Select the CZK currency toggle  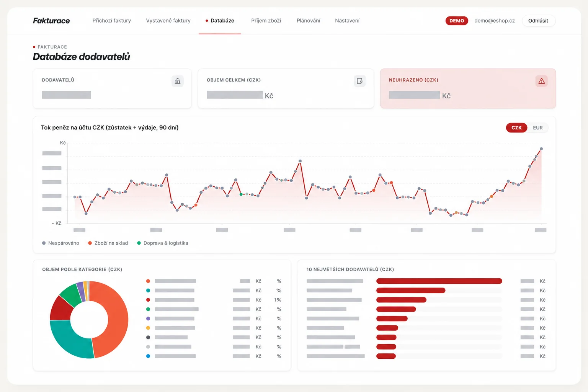[516, 128]
